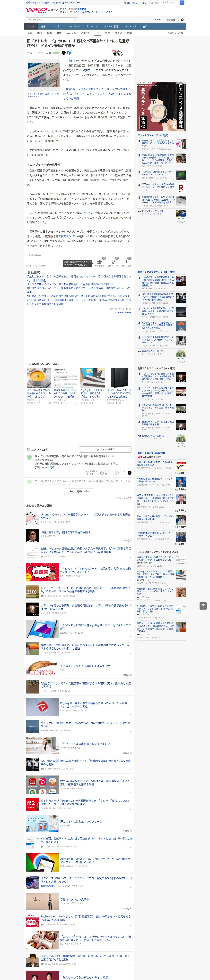Open the PayPayカードをセゾン recommended article card
210x980 pixels.
click(93, 393)
